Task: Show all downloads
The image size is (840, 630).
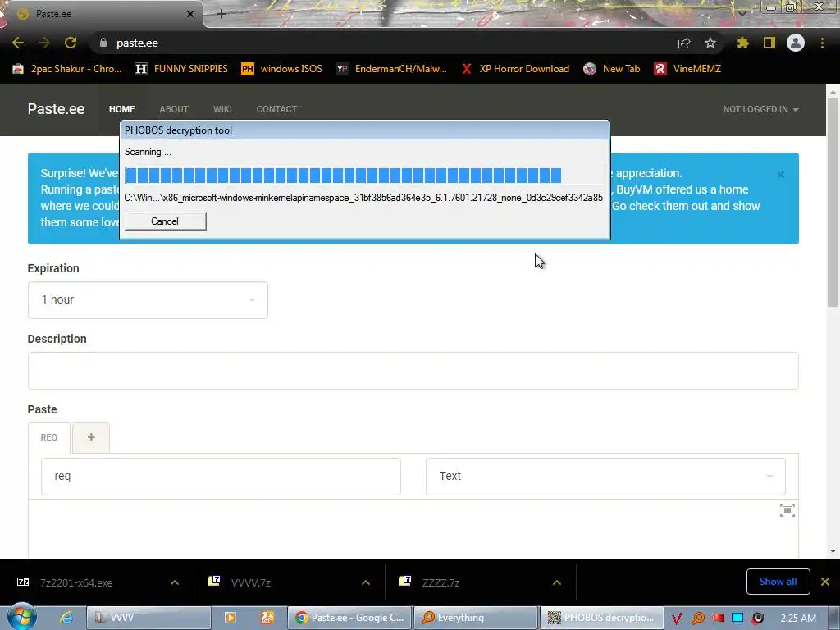Action: point(778,582)
